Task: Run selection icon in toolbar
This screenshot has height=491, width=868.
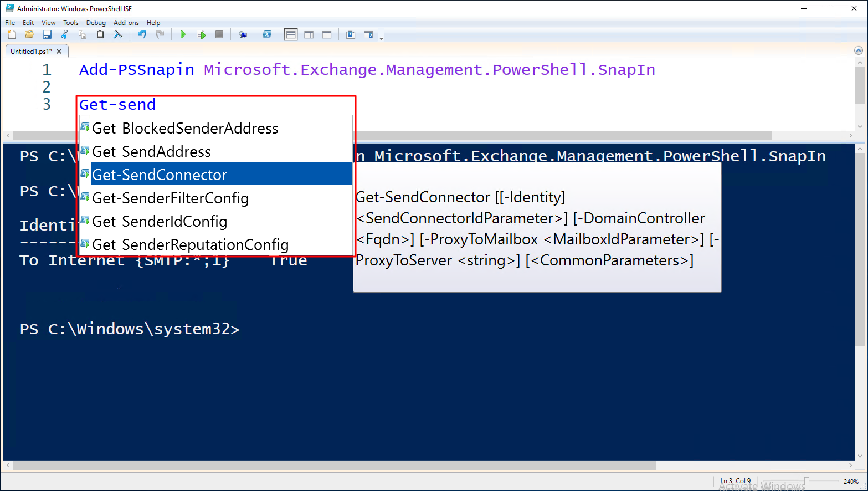Action: [201, 34]
